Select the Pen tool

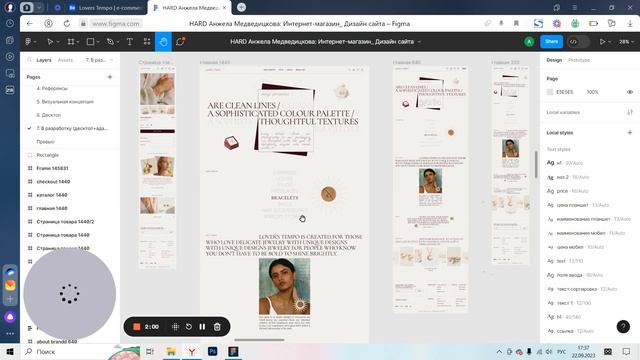coord(110,42)
